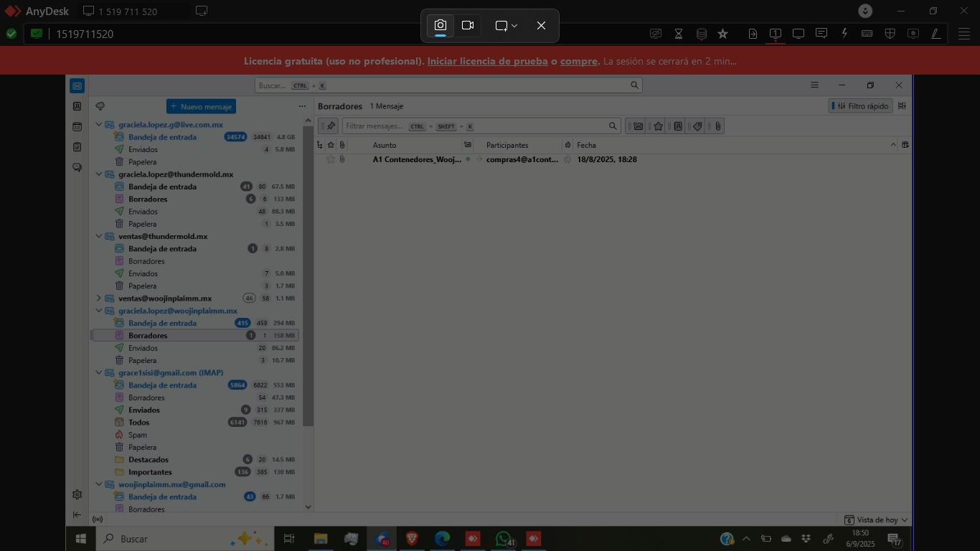Select Enviados under grace1sisi@gmail.com
Image resolution: width=980 pixels, height=551 pixels.
(x=143, y=410)
